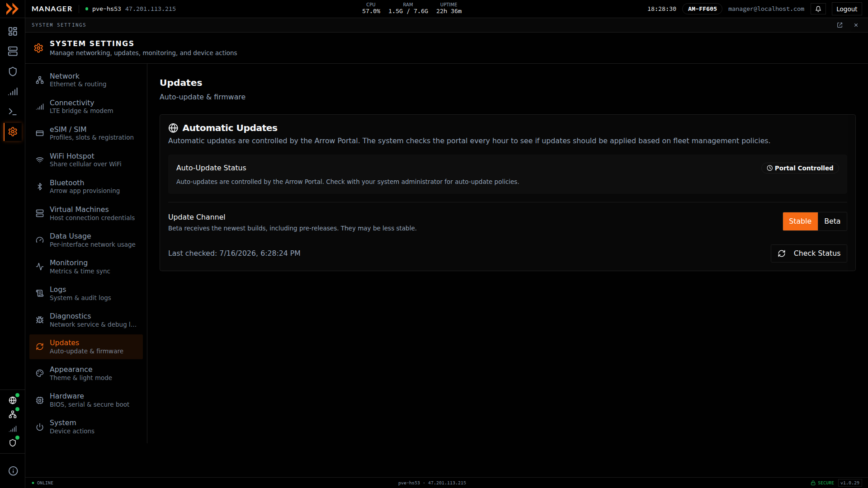
Task: Open System device actions section
Action: coord(86,427)
